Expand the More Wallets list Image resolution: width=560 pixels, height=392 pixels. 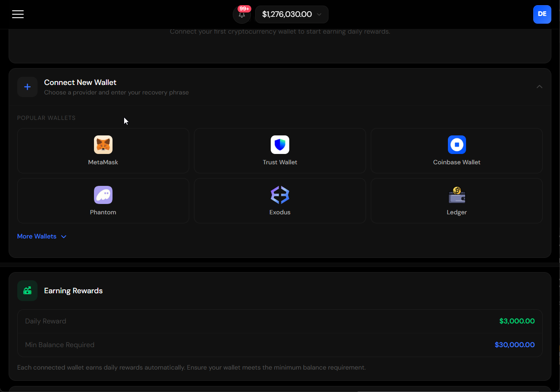click(x=42, y=236)
